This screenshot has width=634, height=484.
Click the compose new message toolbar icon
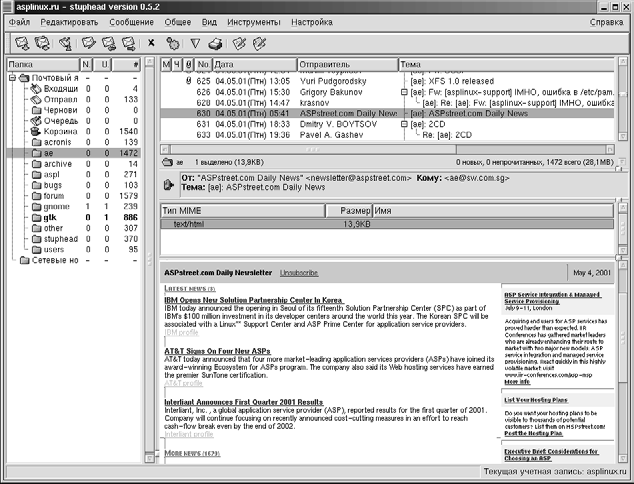click(89, 43)
